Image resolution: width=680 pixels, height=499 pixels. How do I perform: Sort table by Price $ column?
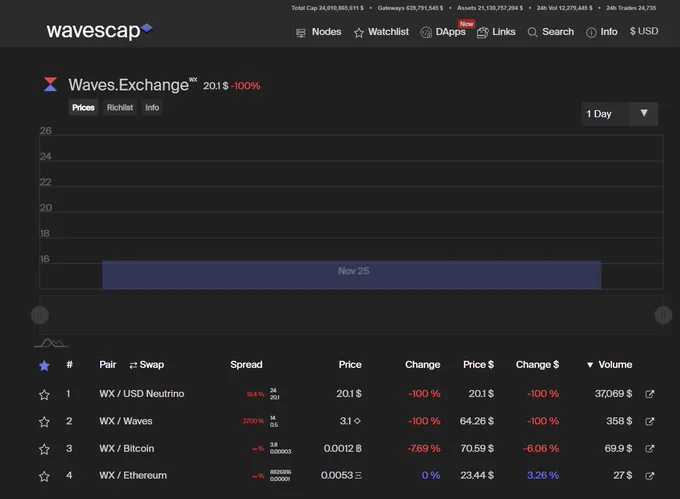point(478,365)
